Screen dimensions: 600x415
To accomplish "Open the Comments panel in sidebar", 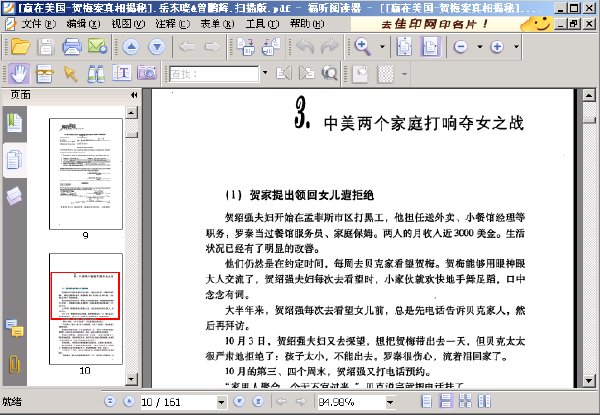I will (15, 328).
